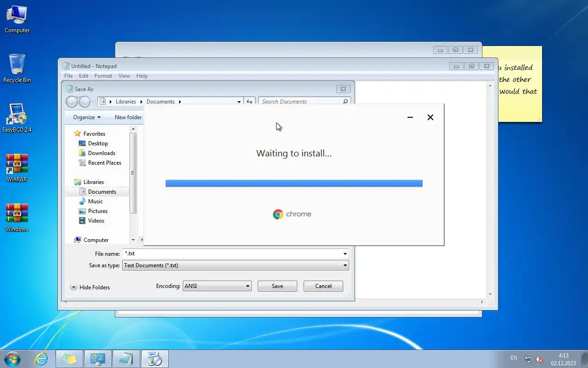Click the network status tray icon

[528, 359]
